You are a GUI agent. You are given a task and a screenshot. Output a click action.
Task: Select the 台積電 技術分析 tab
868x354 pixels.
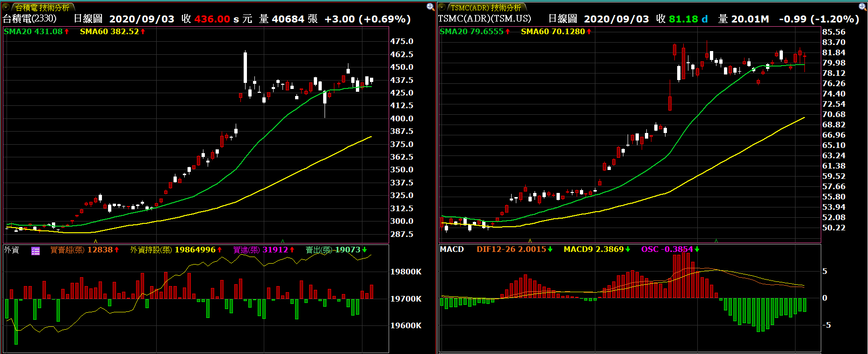pos(42,7)
